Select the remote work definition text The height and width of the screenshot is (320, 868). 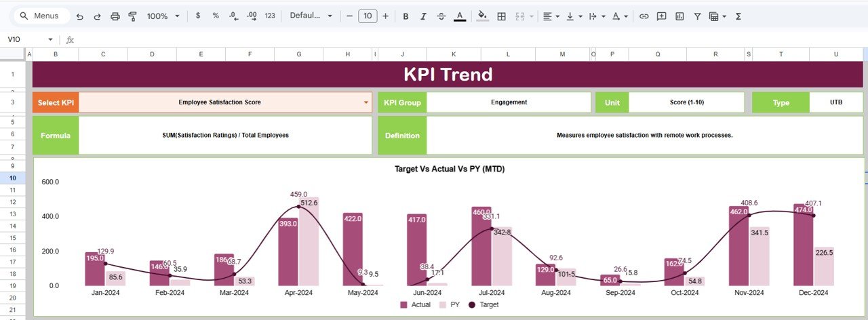point(644,135)
